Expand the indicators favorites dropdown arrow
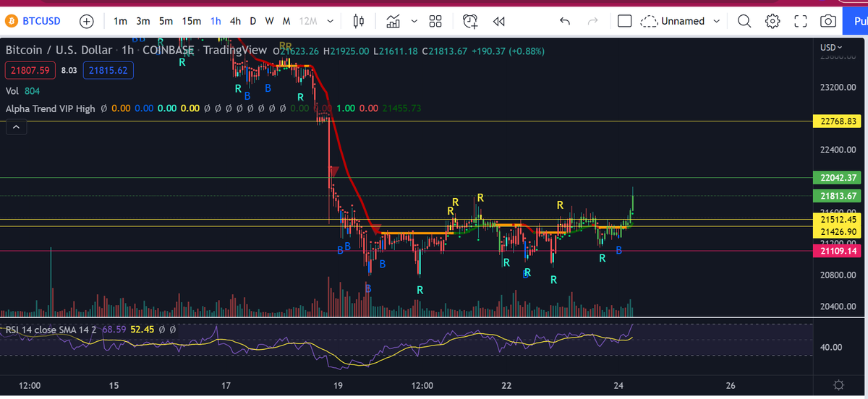868x399 pixels. point(414,21)
